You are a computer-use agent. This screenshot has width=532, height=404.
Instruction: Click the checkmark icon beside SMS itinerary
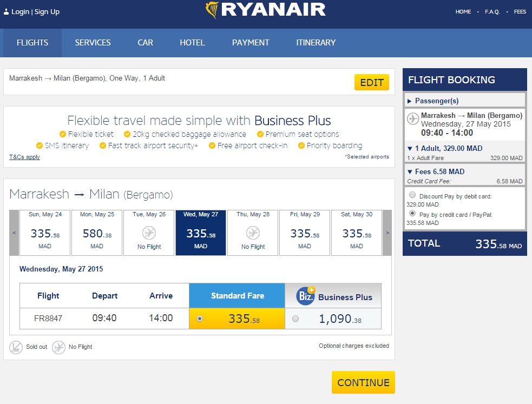tap(40, 145)
